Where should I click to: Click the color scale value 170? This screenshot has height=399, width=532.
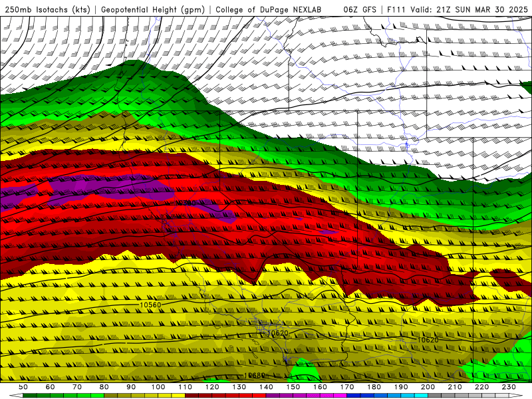tap(347, 387)
